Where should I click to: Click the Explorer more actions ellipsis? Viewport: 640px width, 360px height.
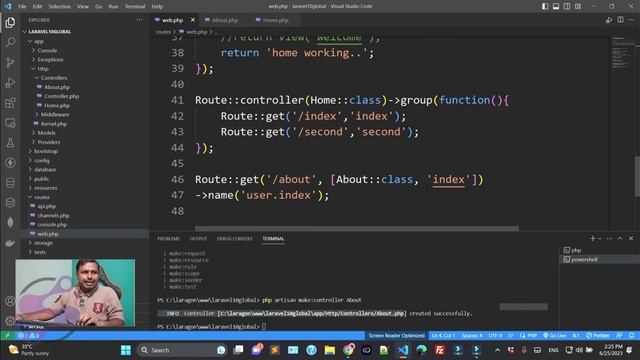[140, 20]
